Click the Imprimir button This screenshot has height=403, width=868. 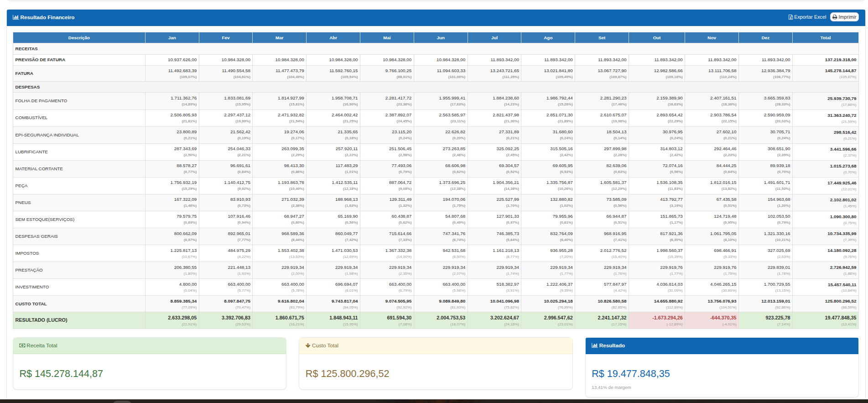tap(844, 17)
